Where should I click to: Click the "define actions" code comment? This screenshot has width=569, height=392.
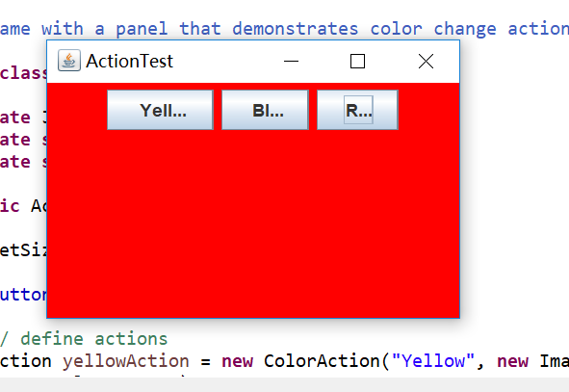[x=94, y=339]
